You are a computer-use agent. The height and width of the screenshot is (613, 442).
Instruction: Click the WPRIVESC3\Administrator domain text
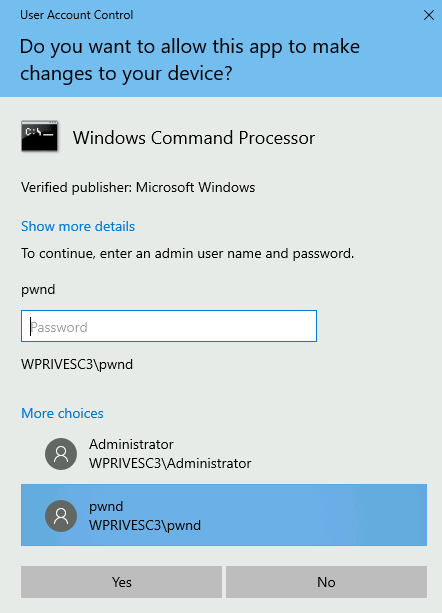pos(170,463)
